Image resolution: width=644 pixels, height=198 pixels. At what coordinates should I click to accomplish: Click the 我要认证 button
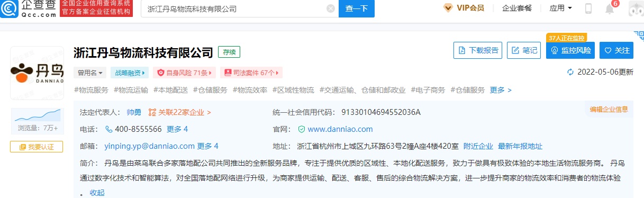(x=37, y=147)
